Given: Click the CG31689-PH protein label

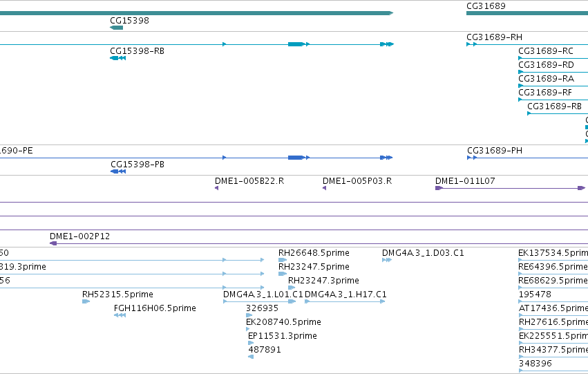Looking at the screenshot, I should 495,151.
